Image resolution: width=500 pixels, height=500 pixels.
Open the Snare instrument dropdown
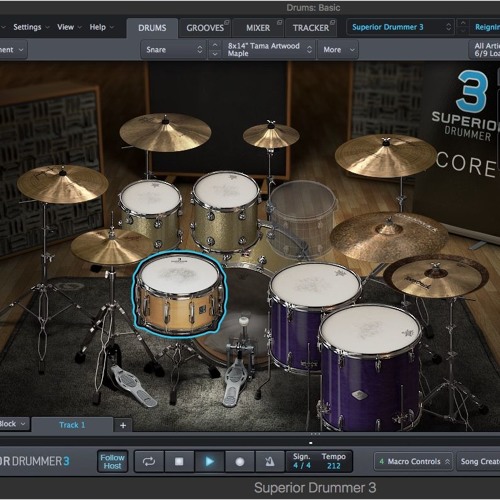[173, 50]
